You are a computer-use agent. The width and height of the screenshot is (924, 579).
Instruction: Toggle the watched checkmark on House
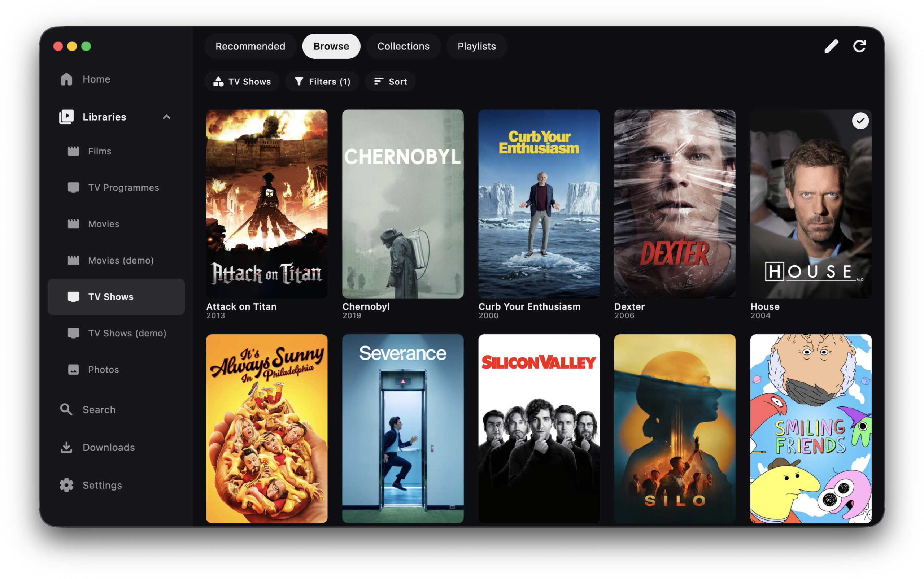860,121
